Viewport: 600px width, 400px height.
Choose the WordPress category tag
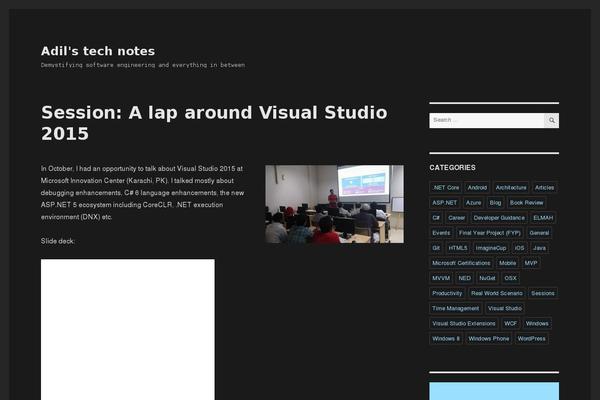[x=532, y=339]
